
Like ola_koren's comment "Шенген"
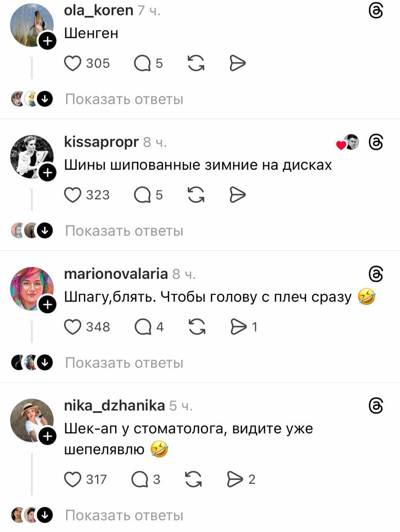click(x=73, y=64)
